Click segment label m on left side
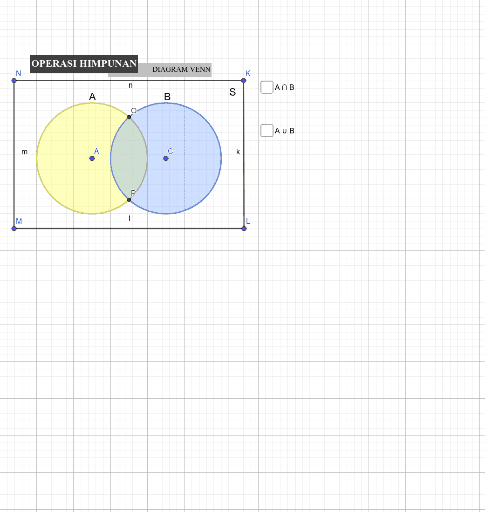The image size is (485, 512). click(24, 152)
